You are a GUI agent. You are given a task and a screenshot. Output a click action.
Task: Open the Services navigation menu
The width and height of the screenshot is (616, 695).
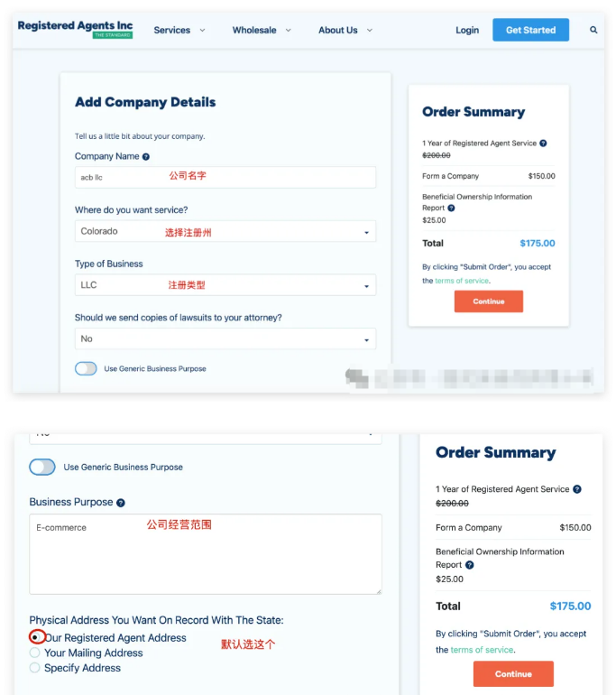tap(179, 30)
